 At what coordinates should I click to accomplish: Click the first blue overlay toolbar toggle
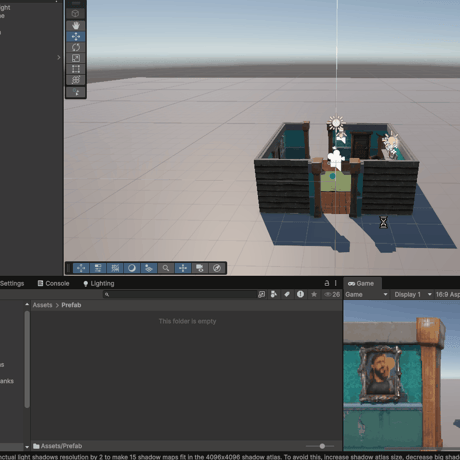pos(81,268)
